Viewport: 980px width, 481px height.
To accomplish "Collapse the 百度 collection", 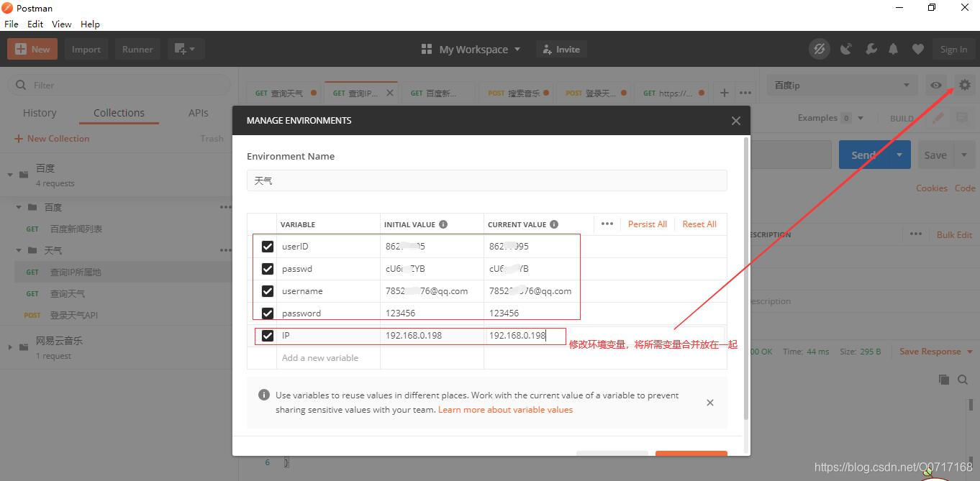I will (x=11, y=174).
